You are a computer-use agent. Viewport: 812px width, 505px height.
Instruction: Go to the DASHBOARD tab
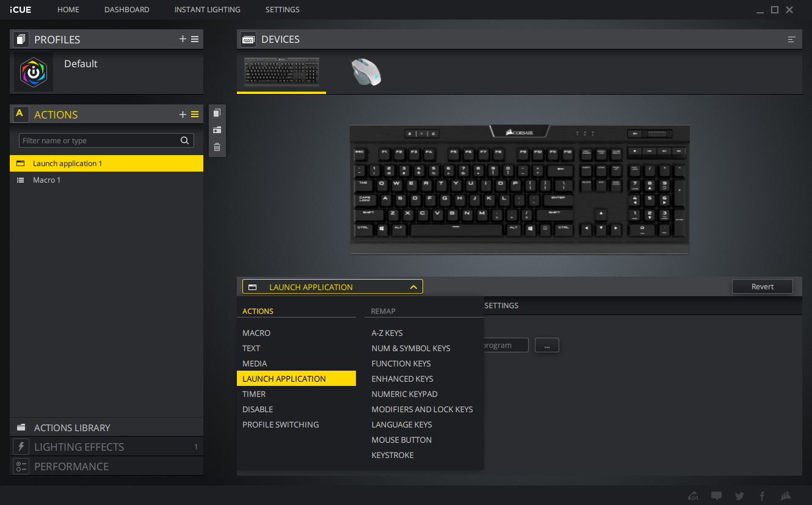(127, 10)
